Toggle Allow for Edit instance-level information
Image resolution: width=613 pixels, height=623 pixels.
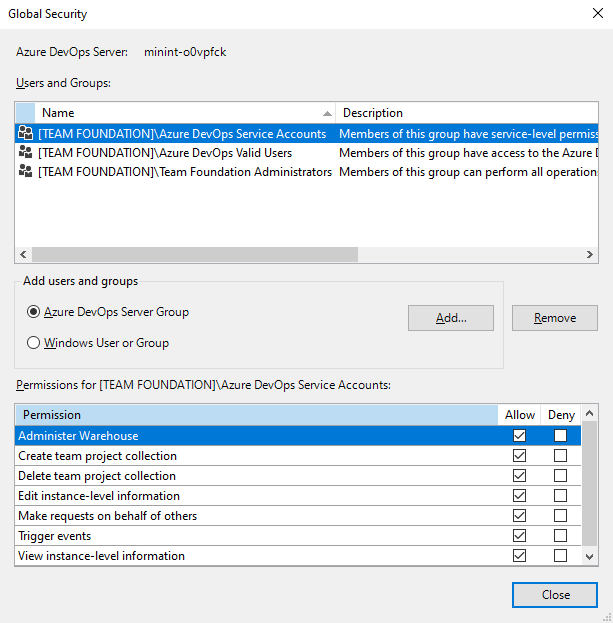tap(519, 495)
